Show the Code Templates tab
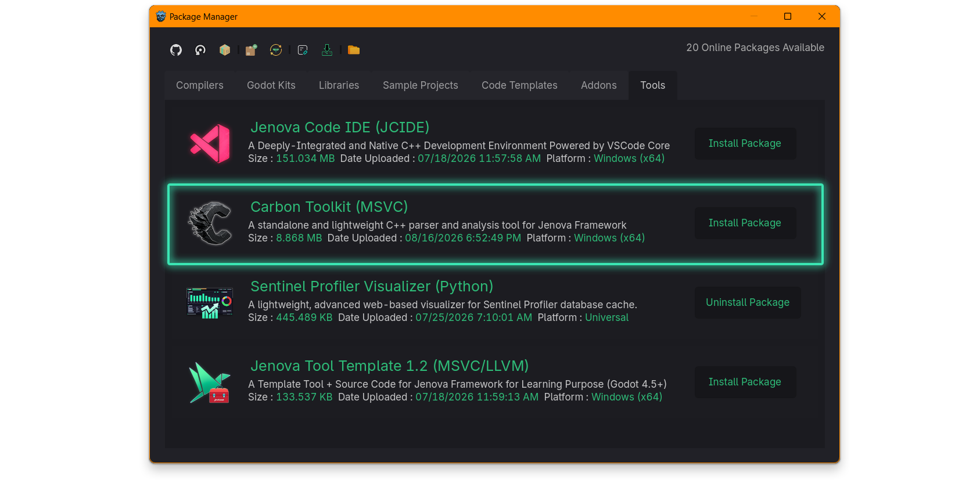 pyautogui.click(x=519, y=85)
